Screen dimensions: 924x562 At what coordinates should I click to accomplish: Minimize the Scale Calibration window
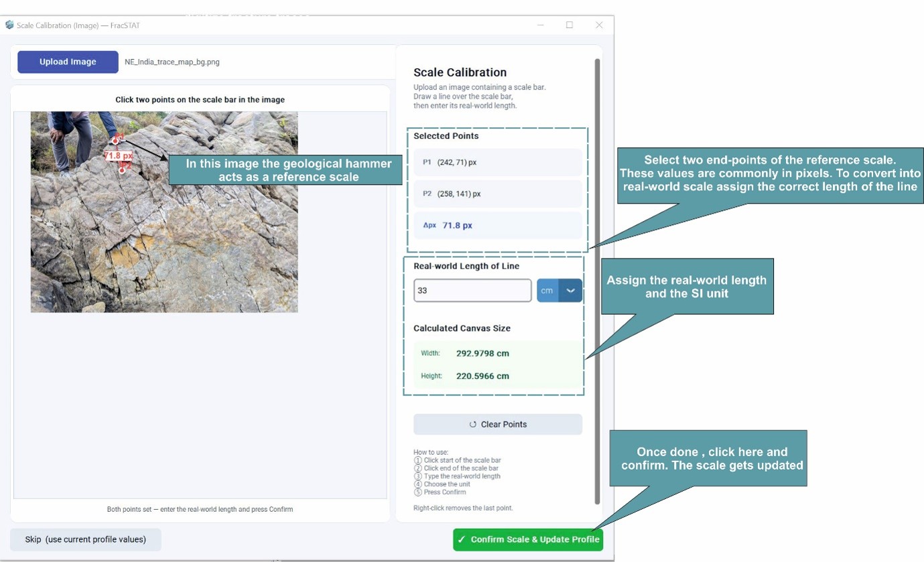[541, 25]
